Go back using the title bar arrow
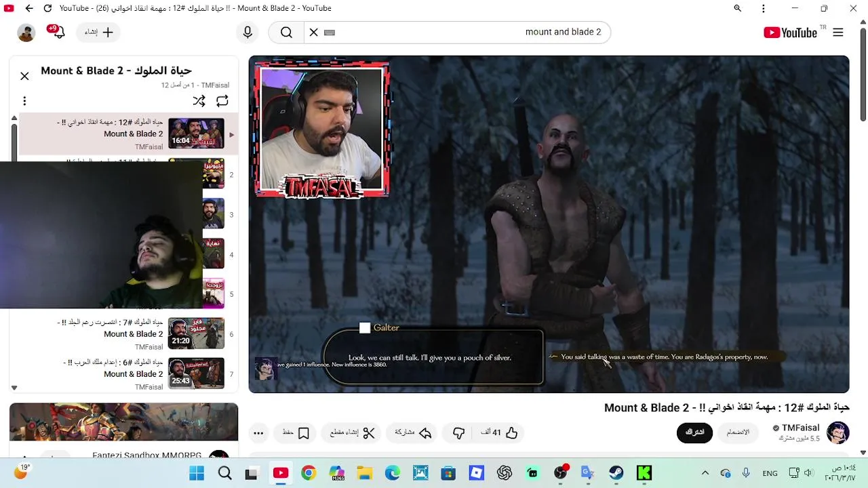Image resolution: width=868 pixels, height=488 pixels. pyautogui.click(x=29, y=8)
